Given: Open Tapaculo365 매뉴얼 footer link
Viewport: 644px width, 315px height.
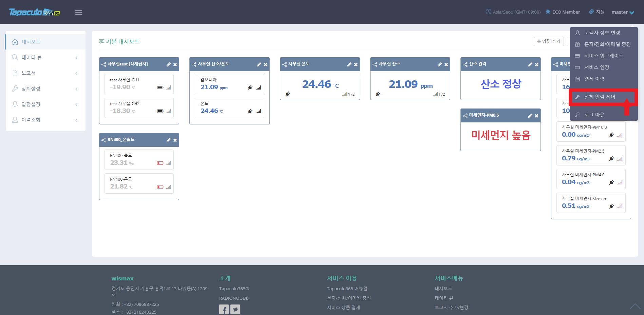Looking at the screenshot, I should 347,289.
